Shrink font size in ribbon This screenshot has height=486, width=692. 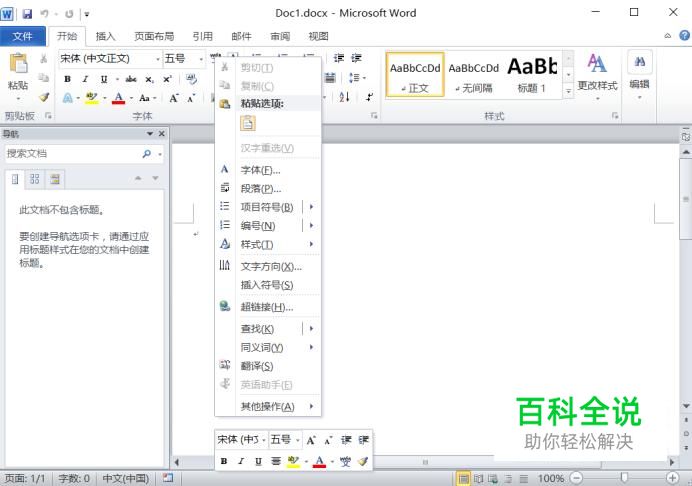(191, 98)
